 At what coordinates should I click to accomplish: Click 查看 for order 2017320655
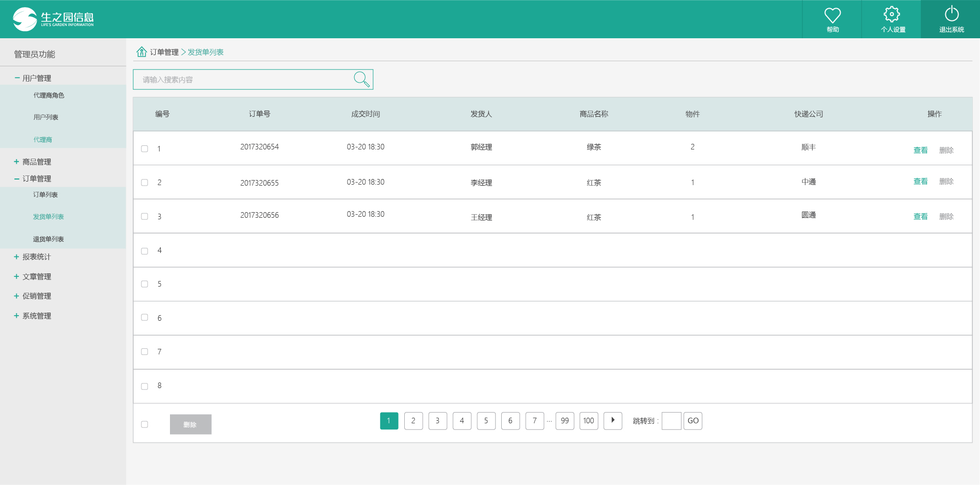[920, 182]
